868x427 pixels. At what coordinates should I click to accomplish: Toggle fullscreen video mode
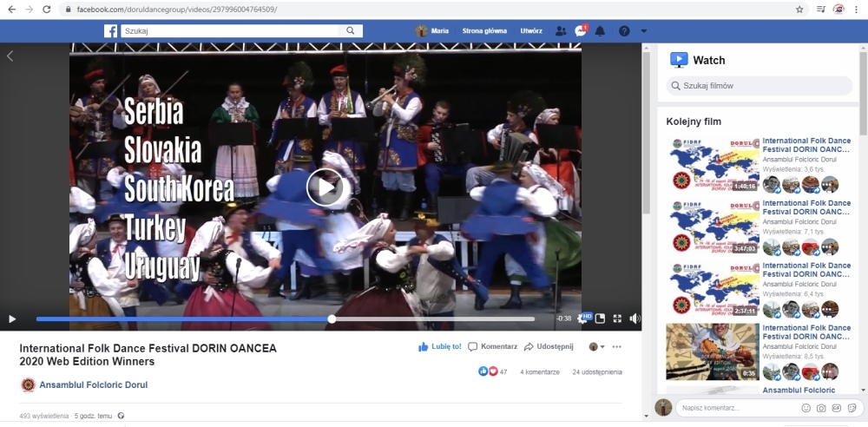point(617,319)
